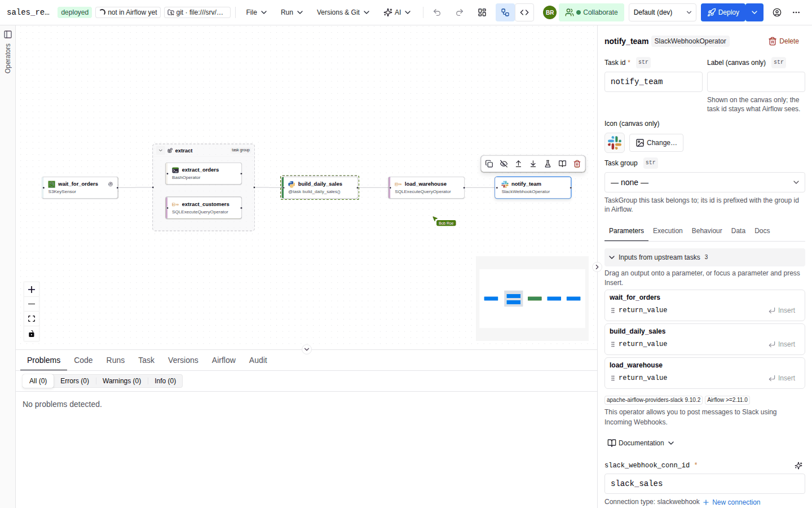Click the Change… icon button
Screen dimensions: 812x508
point(656,143)
